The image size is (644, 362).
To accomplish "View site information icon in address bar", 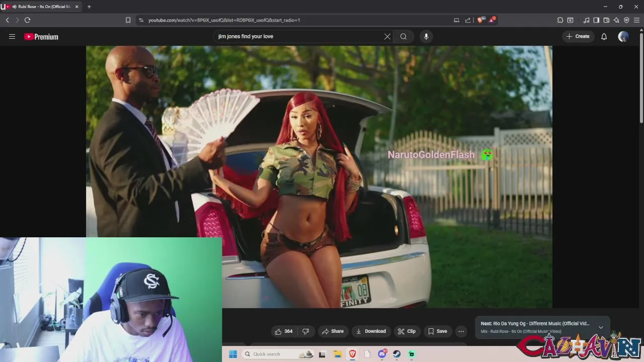I will (141, 20).
